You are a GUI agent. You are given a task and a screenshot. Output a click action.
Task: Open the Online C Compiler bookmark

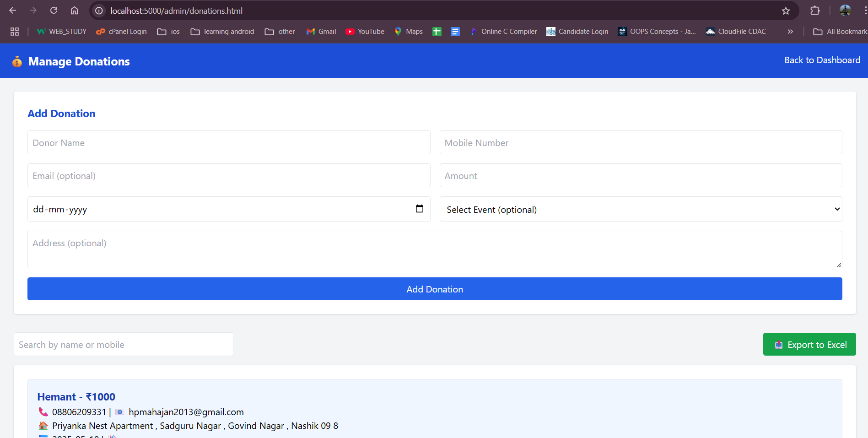point(503,31)
